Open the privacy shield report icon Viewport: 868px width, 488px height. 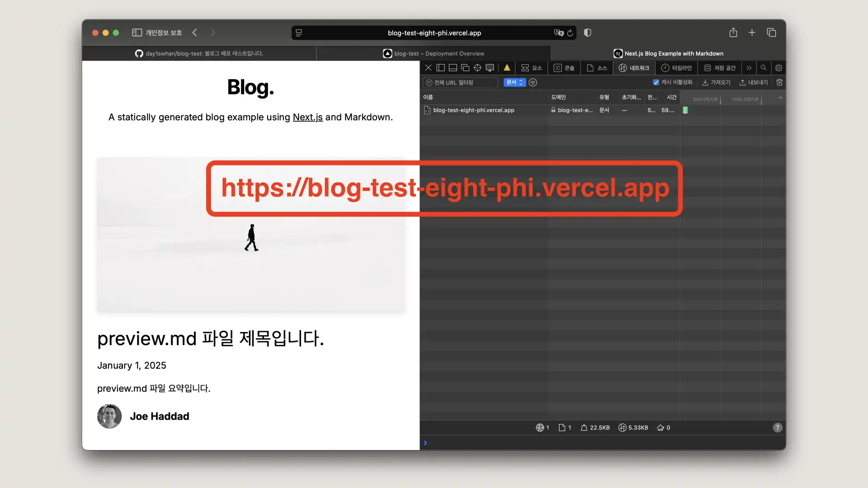tap(588, 33)
